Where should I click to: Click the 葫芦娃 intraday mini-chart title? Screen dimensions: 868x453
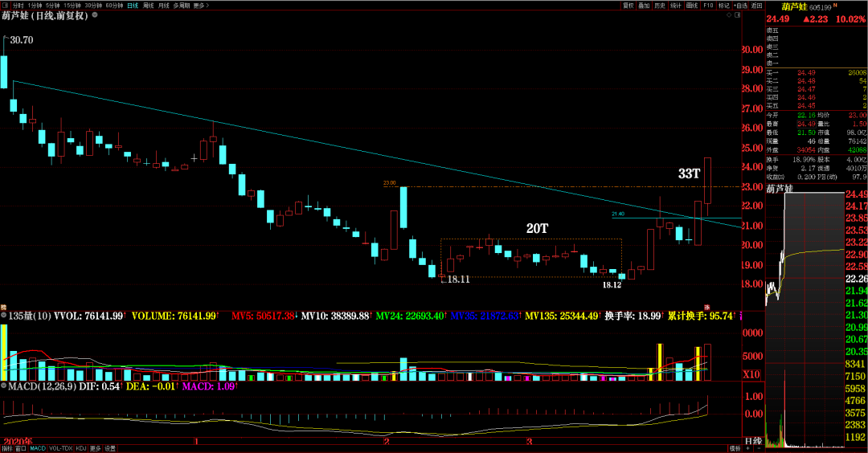coord(780,189)
